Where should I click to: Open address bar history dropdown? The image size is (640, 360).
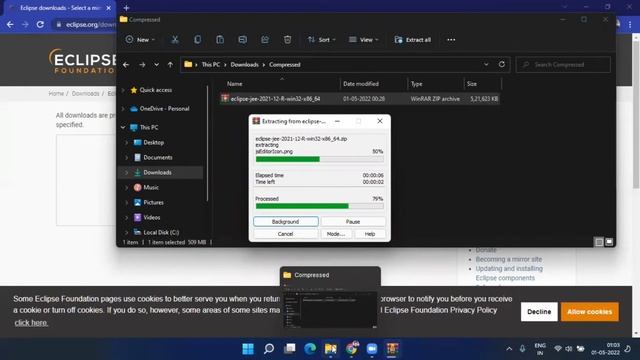point(486,64)
